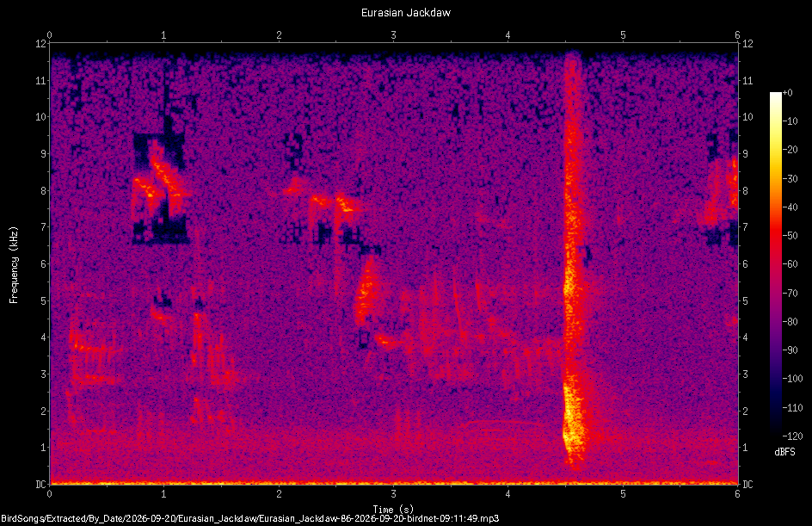Click the top time axis '2' label
The height and width of the screenshot is (526, 812).
279,35
